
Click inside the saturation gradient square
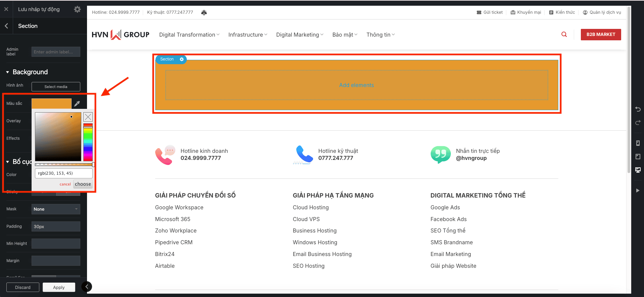58,137
